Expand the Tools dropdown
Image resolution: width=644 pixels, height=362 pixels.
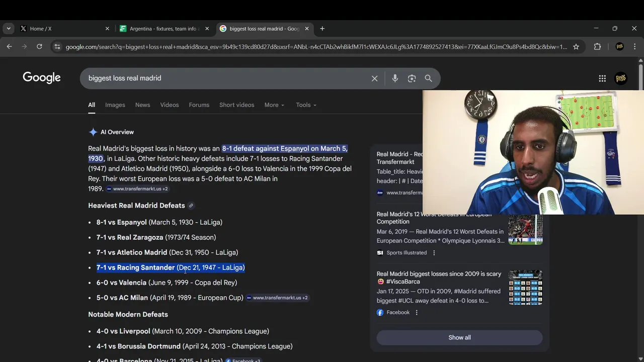pos(306,105)
